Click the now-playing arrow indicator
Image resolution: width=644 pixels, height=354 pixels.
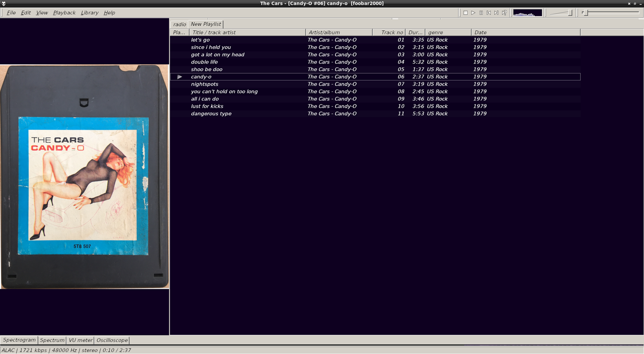pos(180,77)
